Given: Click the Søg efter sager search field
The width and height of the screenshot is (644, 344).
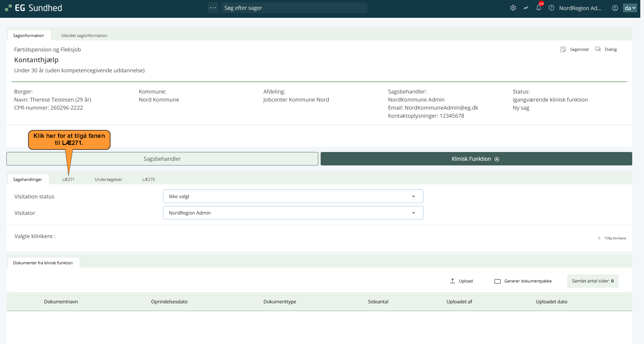Looking at the screenshot, I should click(294, 8).
